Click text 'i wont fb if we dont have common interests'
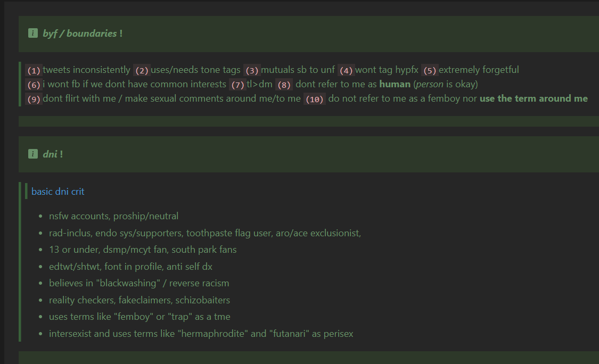The image size is (599, 364). pyautogui.click(x=135, y=84)
